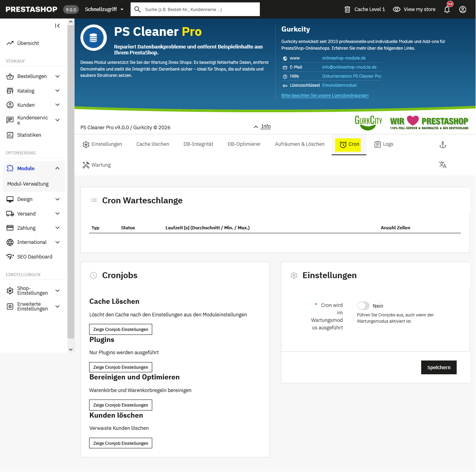
Task: Select the Logs tab
Action: coord(384,144)
